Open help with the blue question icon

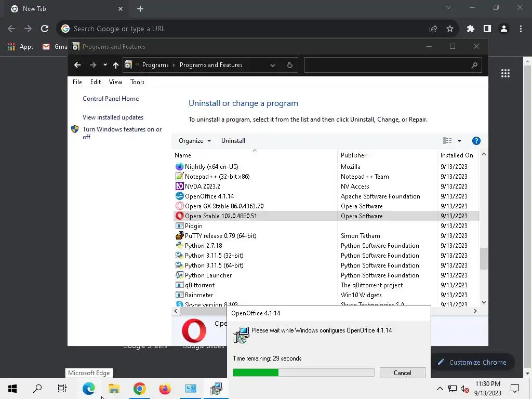point(476,141)
